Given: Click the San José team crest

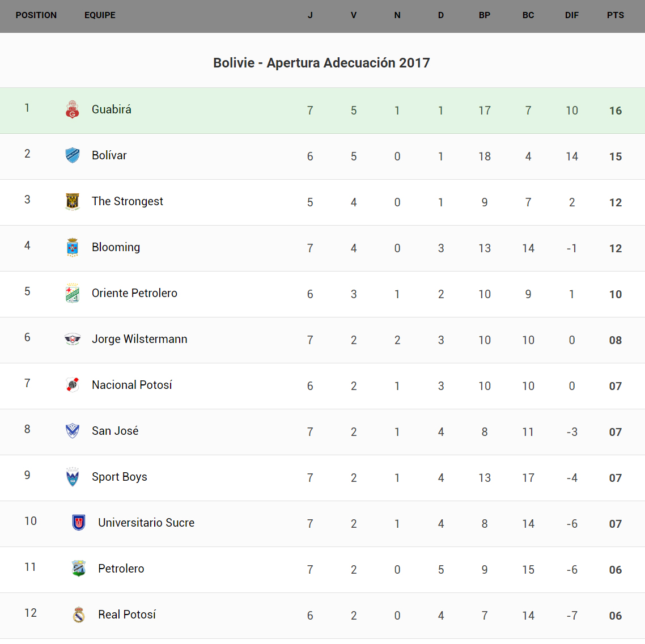Looking at the screenshot, I should coord(73,431).
